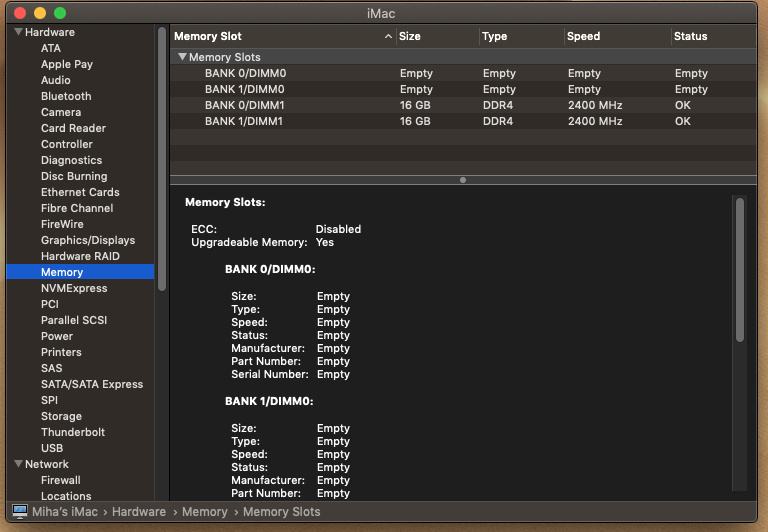This screenshot has width=768, height=532.
Task: Select Printers in the sidebar
Action: coord(61,352)
